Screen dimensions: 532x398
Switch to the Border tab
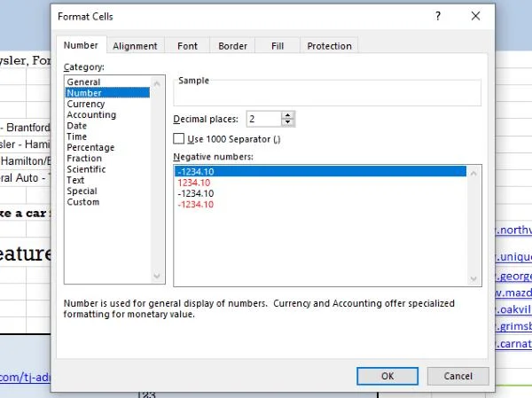pyautogui.click(x=232, y=46)
